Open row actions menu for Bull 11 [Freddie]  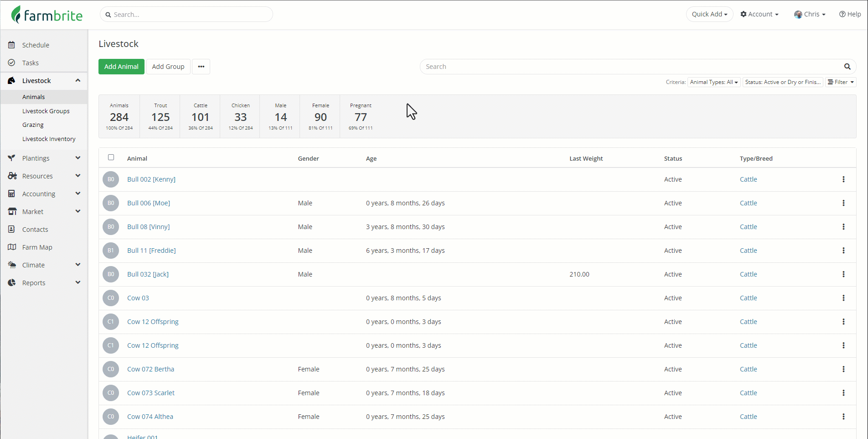point(843,251)
